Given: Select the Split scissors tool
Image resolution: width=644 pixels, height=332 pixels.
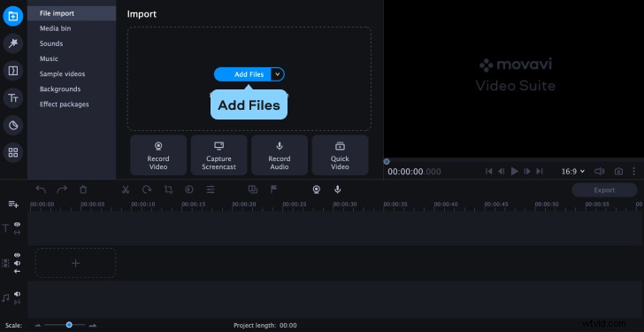Looking at the screenshot, I should (x=126, y=189).
